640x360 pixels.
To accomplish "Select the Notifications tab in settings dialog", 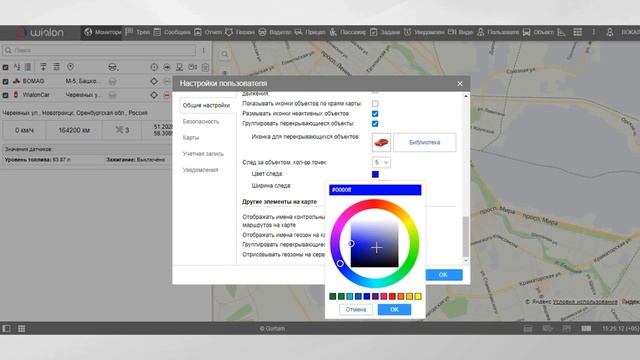I will tap(200, 170).
